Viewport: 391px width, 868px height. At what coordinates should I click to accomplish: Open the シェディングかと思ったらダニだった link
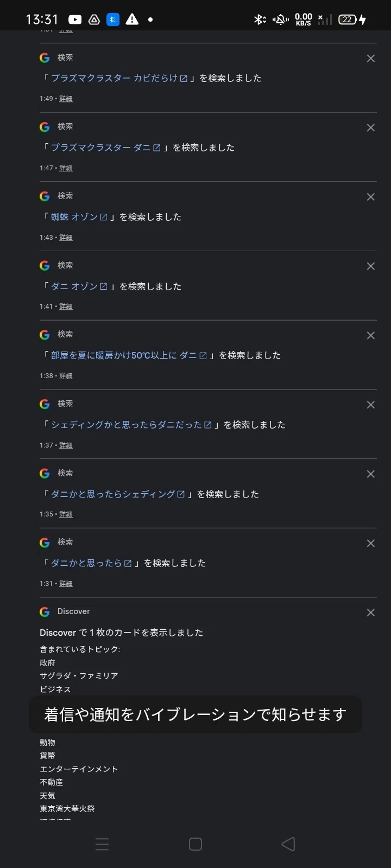click(x=131, y=425)
